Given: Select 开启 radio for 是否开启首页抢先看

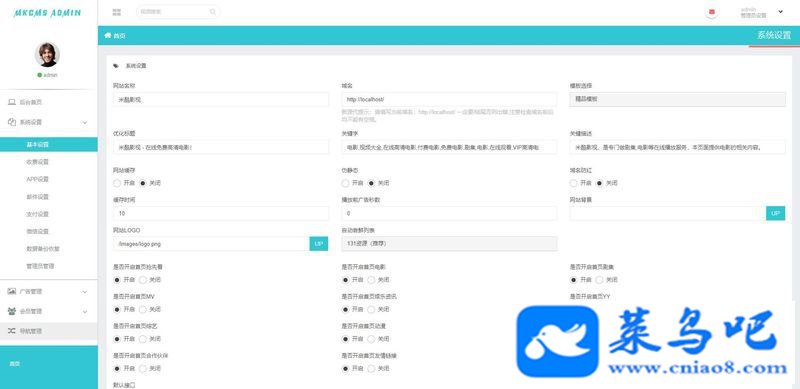Looking at the screenshot, I should click(x=117, y=280).
